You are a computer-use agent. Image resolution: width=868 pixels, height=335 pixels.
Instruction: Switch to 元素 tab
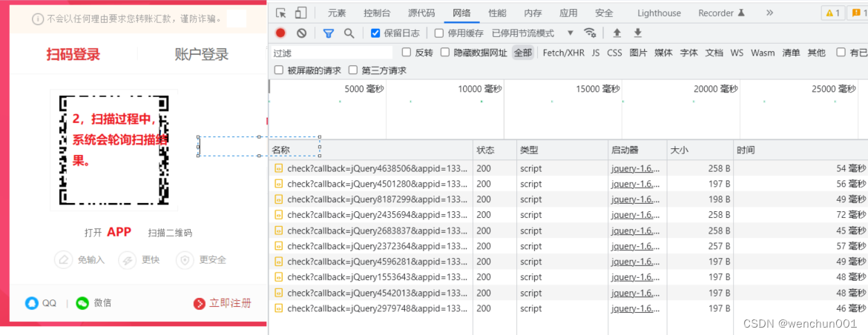point(337,13)
